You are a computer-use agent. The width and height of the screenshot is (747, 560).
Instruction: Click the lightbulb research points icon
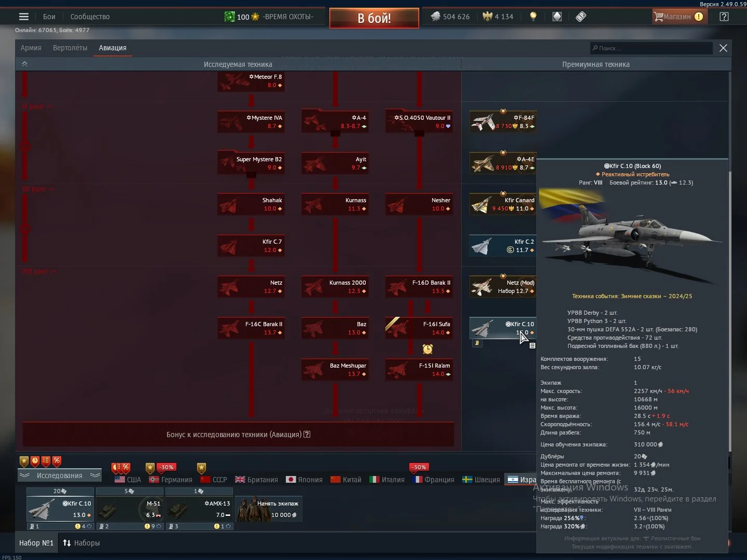click(x=533, y=17)
